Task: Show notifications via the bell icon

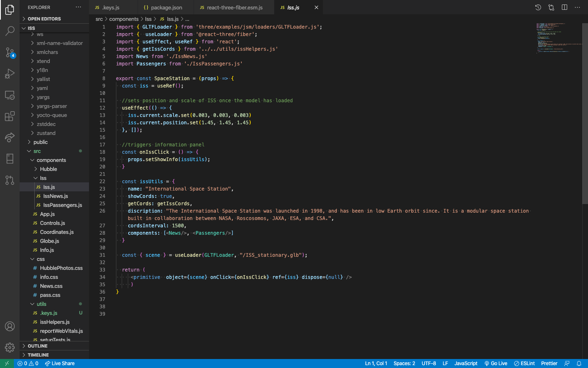Action: (x=579, y=363)
